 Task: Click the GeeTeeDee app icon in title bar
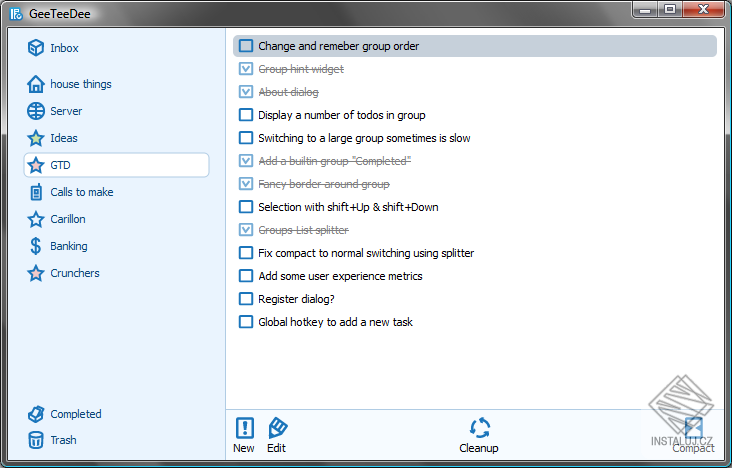pos(16,14)
